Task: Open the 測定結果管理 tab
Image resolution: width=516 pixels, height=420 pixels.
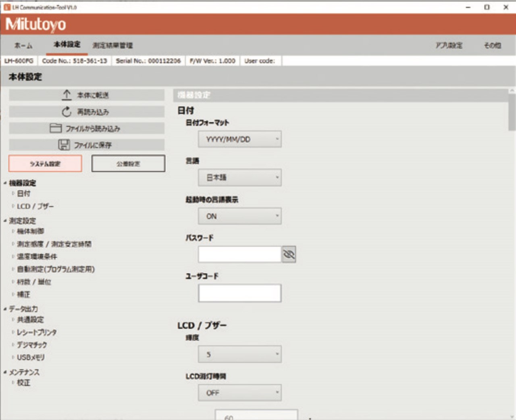Action: coord(112,45)
